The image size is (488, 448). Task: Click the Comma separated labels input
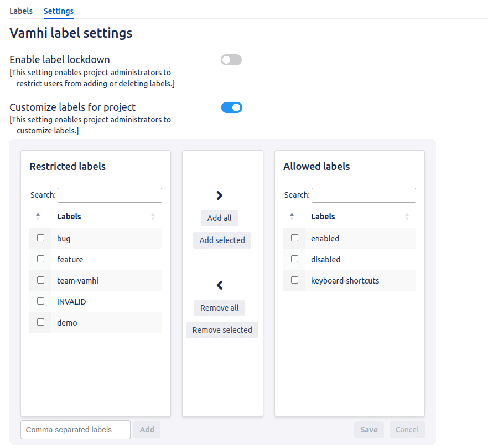[75, 430]
